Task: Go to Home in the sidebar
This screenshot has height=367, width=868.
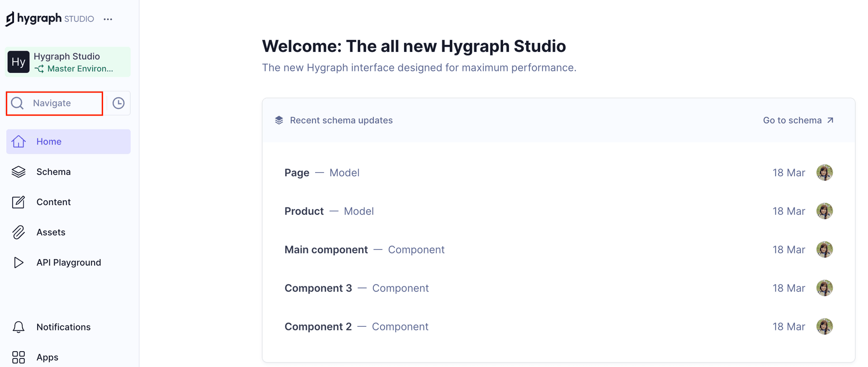Action: [x=68, y=141]
